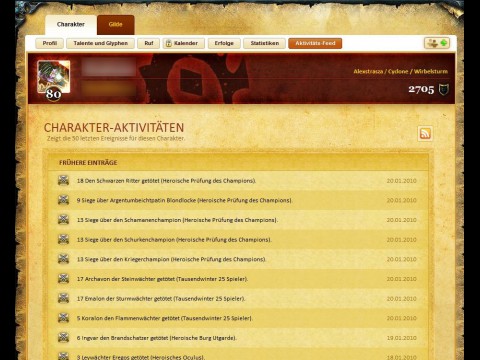Click icon beside Emalon entry
The image size is (480, 360).
(63, 298)
